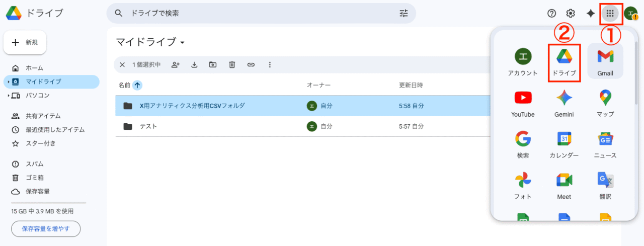Viewport: 644px width, 246px height.
Task: Click the copy link icon in toolbar
Action: point(251,65)
